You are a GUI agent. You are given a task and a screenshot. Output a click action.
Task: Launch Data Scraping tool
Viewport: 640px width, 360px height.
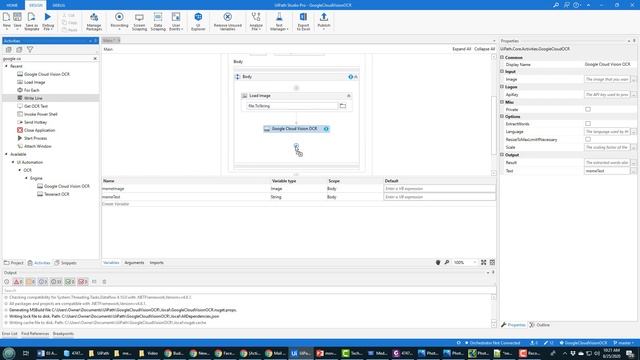[x=158, y=21]
